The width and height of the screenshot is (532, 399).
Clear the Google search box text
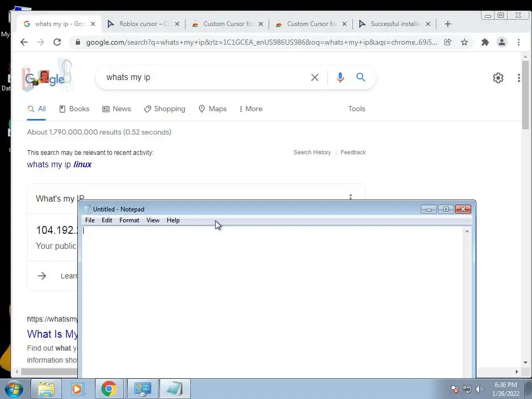coord(314,77)
